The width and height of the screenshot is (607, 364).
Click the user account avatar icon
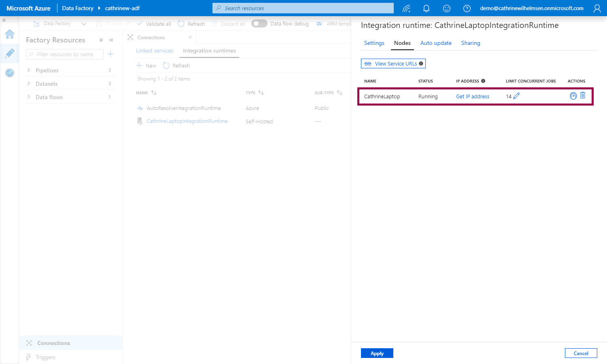tap(597, 8)
